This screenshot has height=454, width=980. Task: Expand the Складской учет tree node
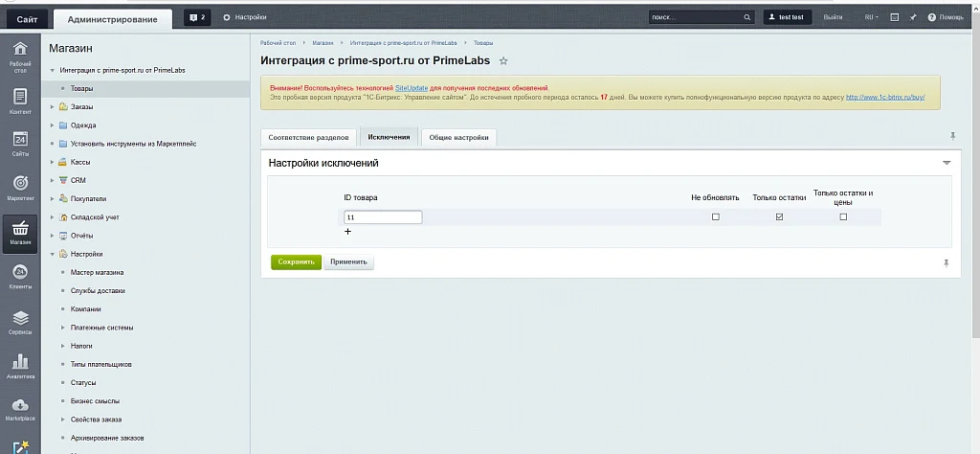(x=53, y=217)
